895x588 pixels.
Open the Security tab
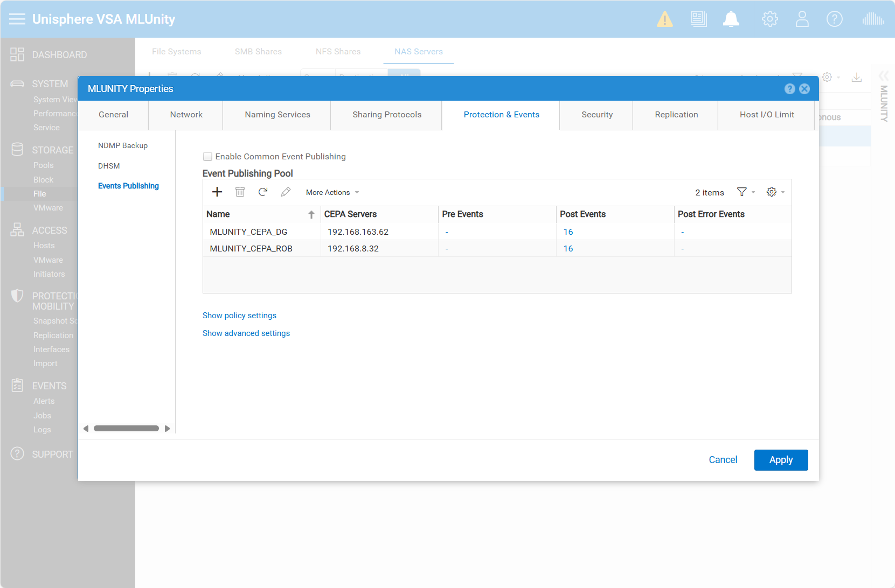pyautogui.click(x=596, y=115)
